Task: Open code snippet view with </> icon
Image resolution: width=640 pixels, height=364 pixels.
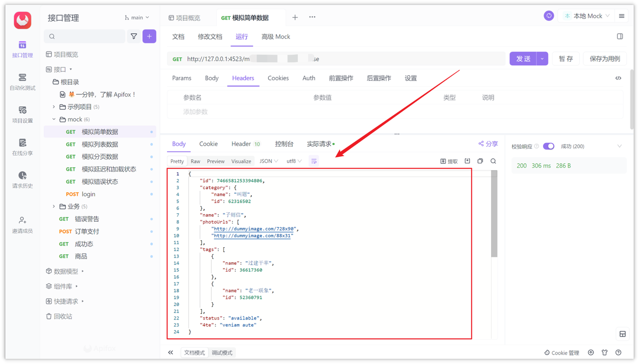Action: (618, 78)
